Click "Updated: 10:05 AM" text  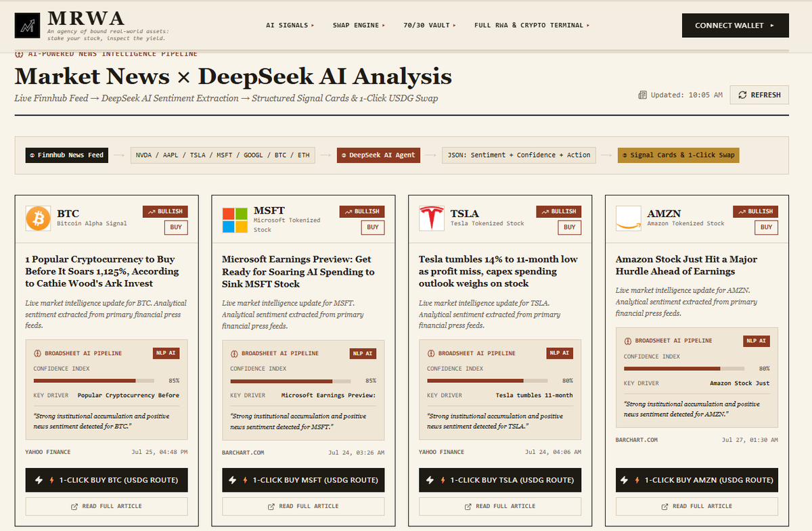coord(686,95)
